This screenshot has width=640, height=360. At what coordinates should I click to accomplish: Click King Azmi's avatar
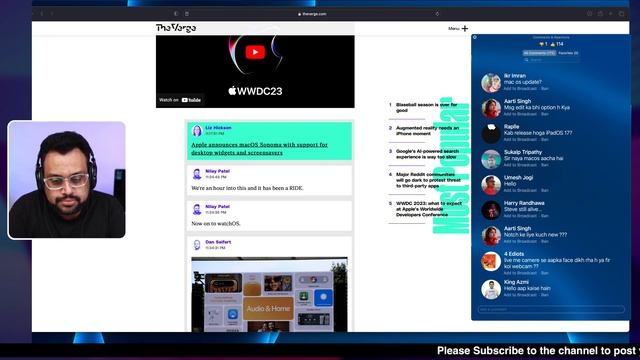491,289
